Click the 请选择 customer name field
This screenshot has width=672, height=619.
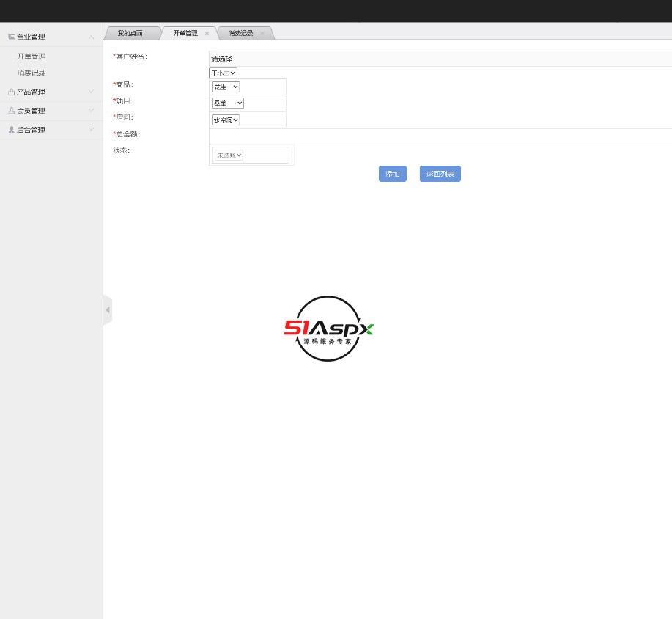click(440, 59)
